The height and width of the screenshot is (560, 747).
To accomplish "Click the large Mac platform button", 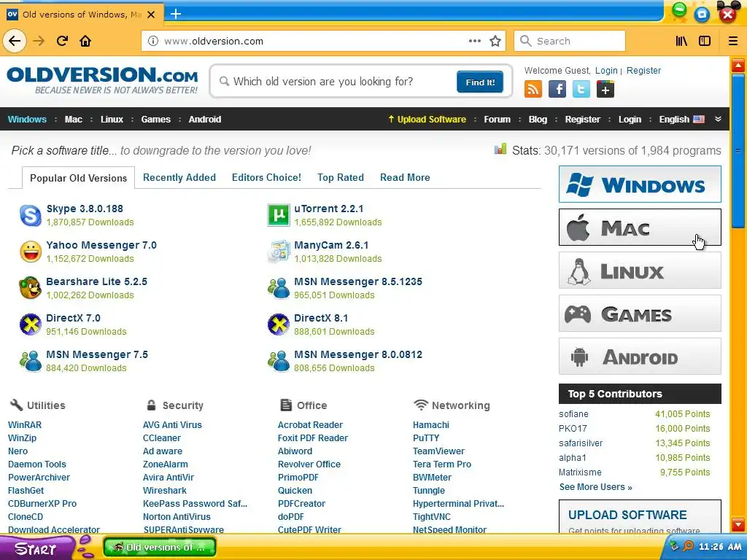I will (x=640, y=227).
